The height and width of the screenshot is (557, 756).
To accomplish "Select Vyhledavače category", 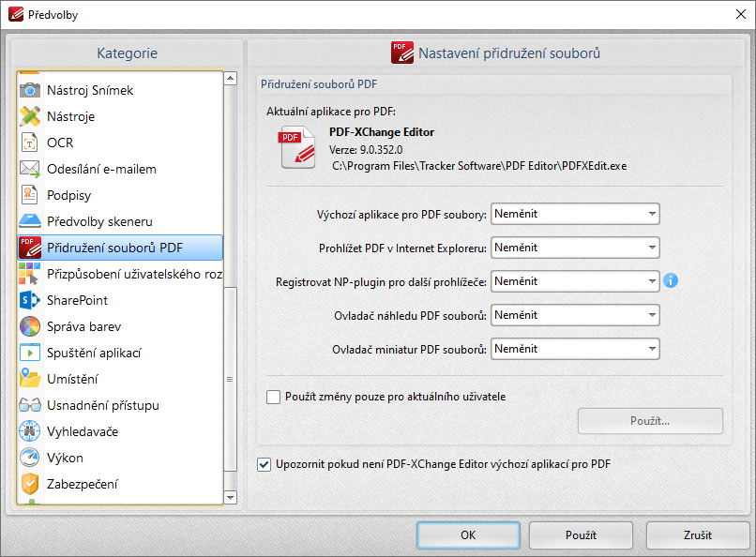I will tap(121, 431).
